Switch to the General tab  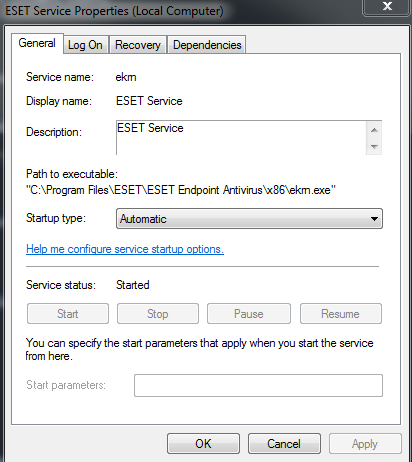coord(37,43)
